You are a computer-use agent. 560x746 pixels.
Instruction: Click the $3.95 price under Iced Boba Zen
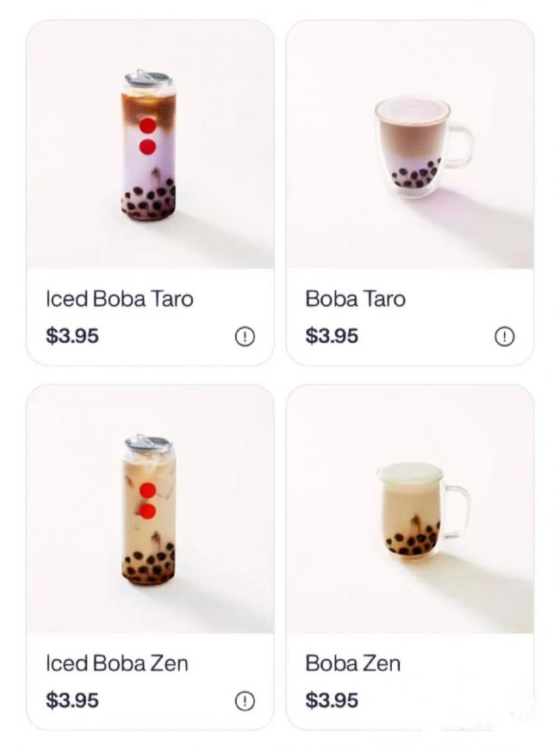72,700
